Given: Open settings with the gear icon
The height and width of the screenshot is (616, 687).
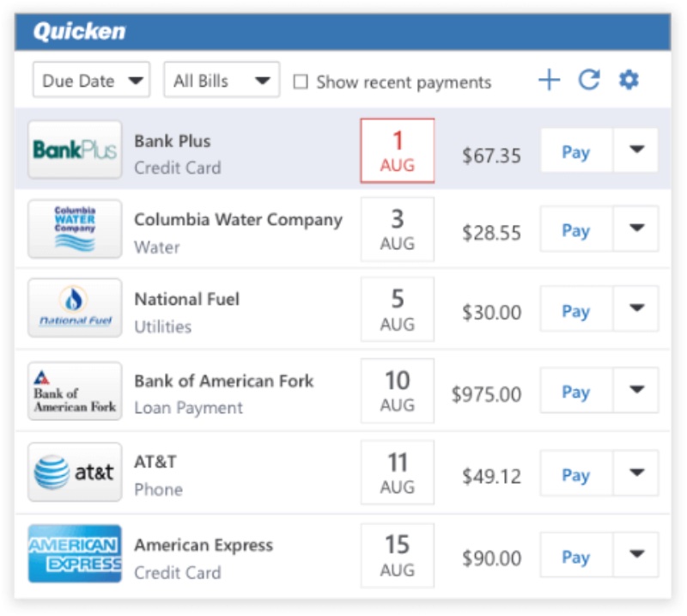Looking at the screenshot, I should (629, 81).
